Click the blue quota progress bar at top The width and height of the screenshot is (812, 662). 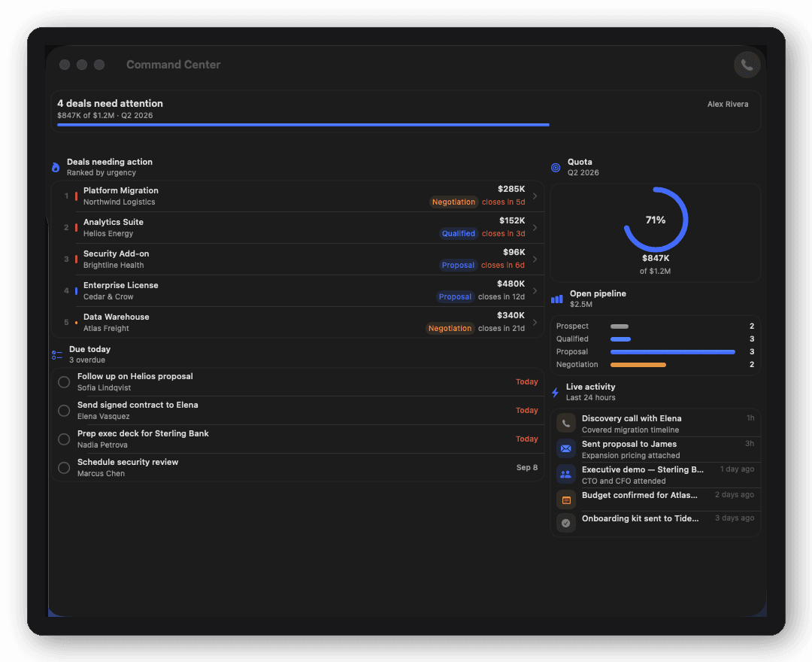coord(303,125)
